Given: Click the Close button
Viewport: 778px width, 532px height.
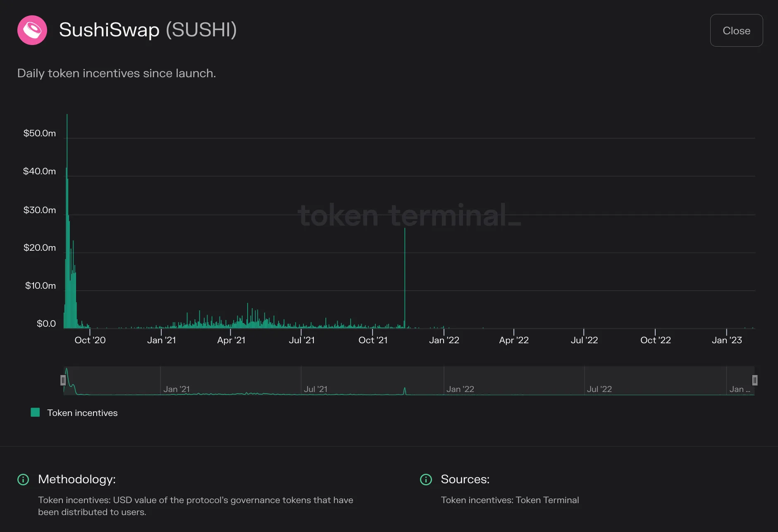Looking at the screenshot, I should pyautogui.click(x=736, y=31).
